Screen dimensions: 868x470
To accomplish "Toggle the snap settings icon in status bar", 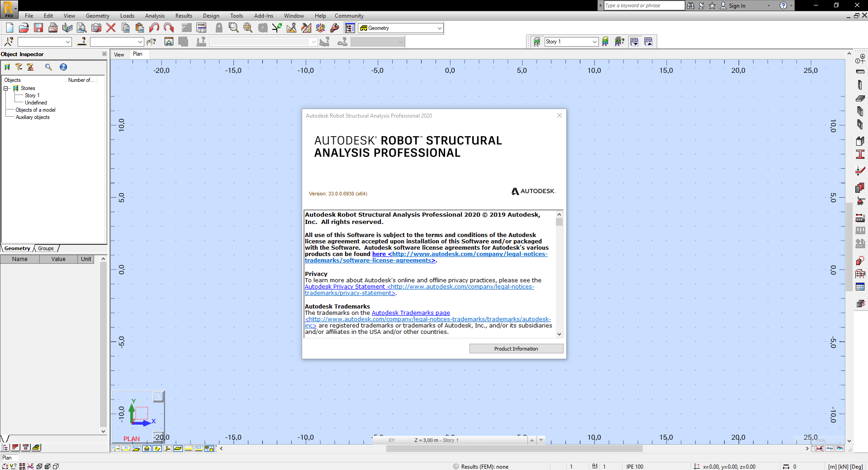I will [x=5, y=466].
